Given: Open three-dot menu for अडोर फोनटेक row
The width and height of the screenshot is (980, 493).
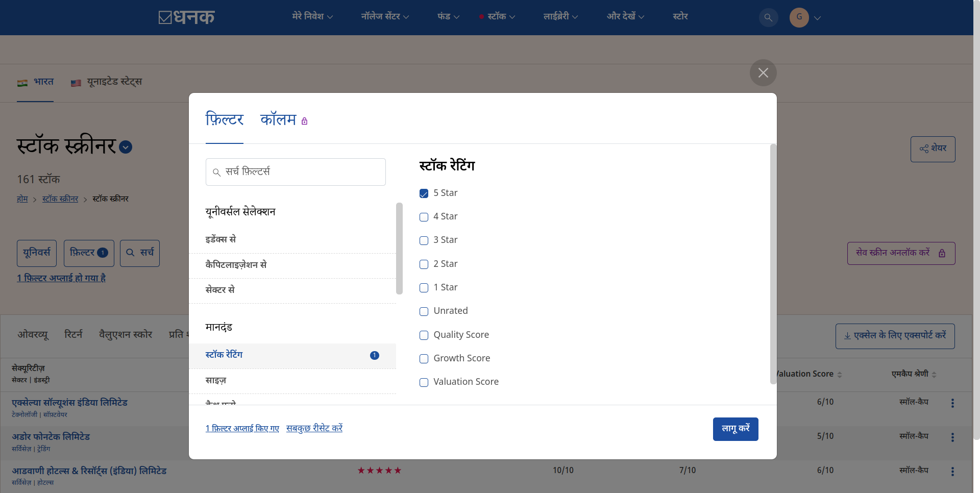Looking at the screenshot, I should point(952,437).
